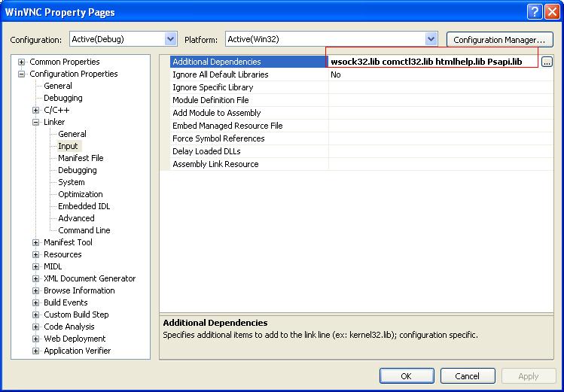This screenshot has width=564, height=392.
Task: Collapse the Configuration Properties node
Action: (22, 74)
